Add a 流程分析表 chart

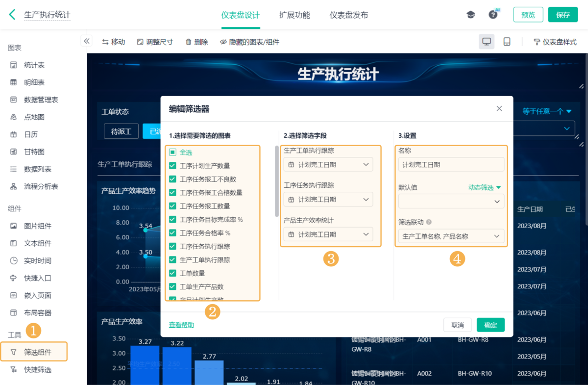tap(41, 186)
